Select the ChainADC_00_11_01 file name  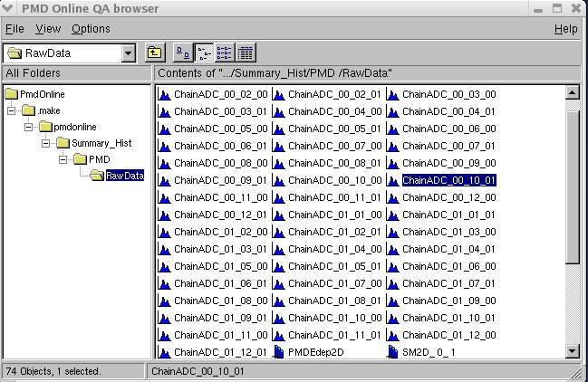(x=334, y=197)
